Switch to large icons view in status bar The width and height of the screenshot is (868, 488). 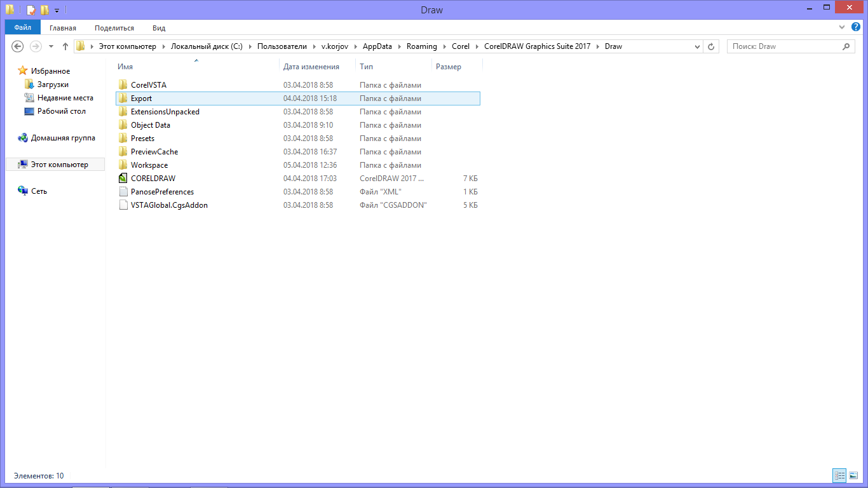(853, 475)
